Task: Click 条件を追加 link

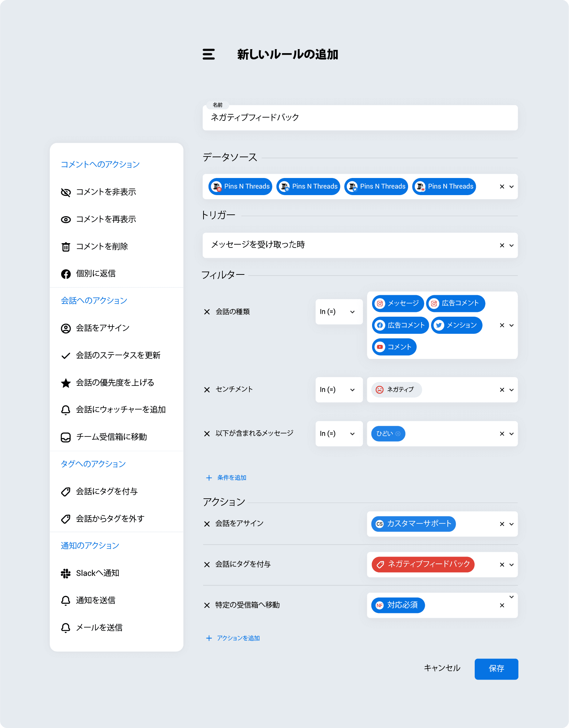Action: point(232,478)
